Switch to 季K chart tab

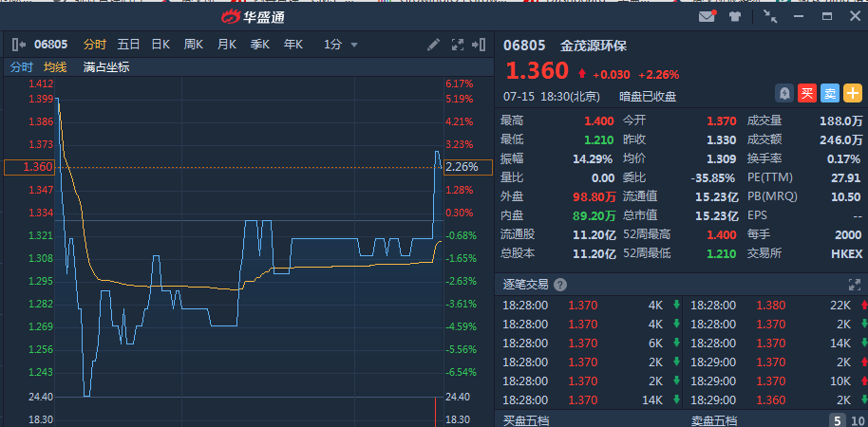[x=260, y=45]
